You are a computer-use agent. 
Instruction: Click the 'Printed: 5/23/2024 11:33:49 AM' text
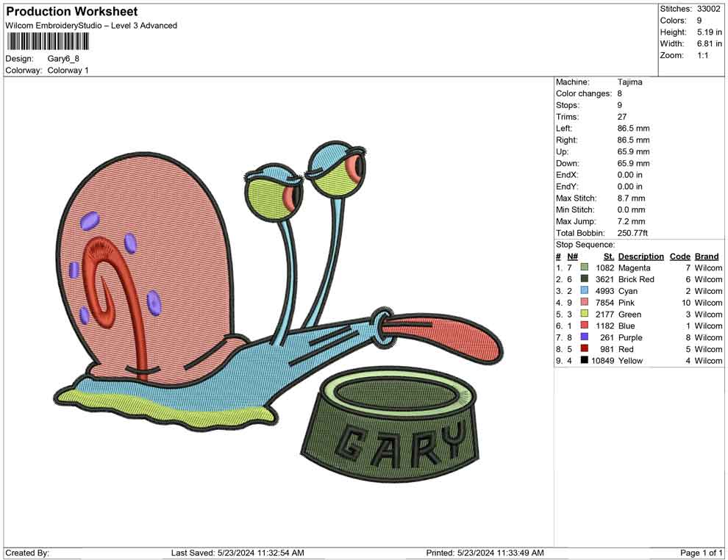point(485,553)
